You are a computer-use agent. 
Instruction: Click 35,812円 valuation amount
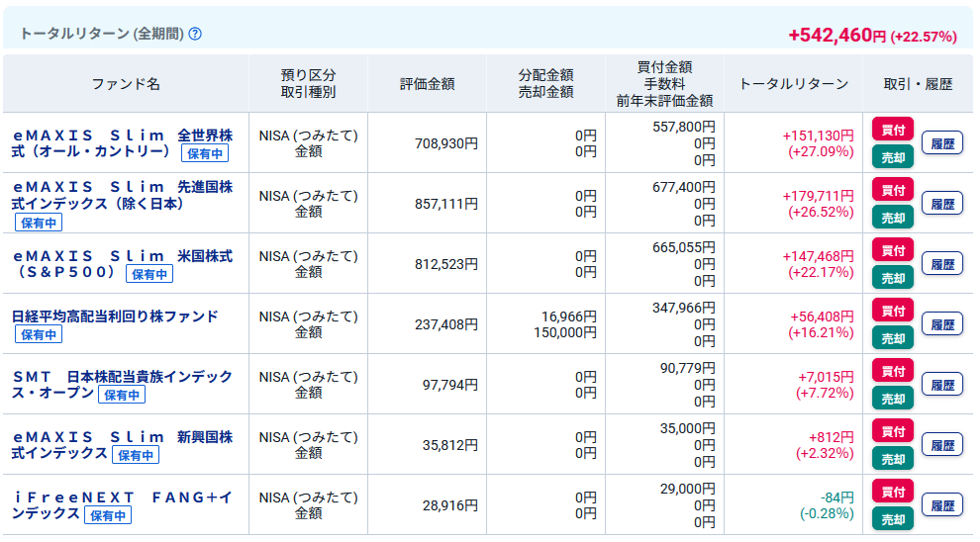450,445
